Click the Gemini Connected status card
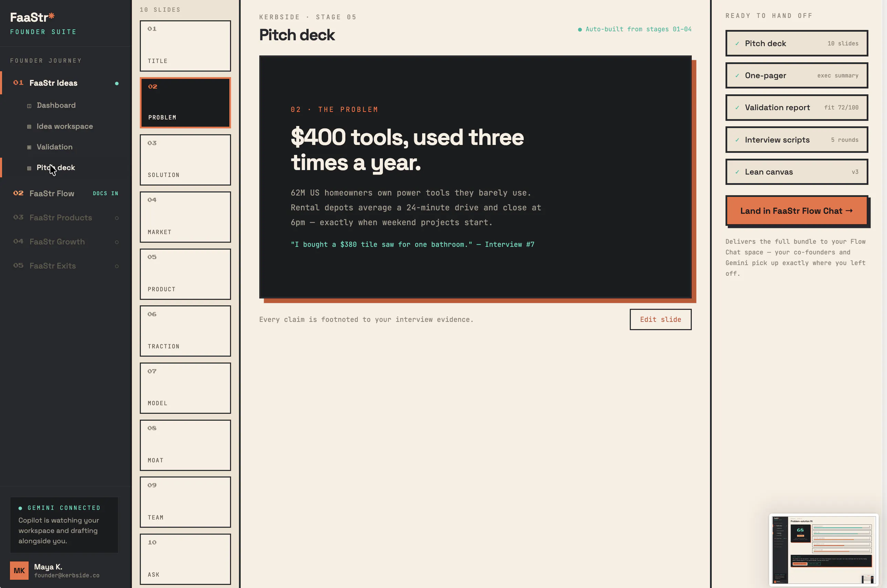887x588 pixels. tap(64, 525)
